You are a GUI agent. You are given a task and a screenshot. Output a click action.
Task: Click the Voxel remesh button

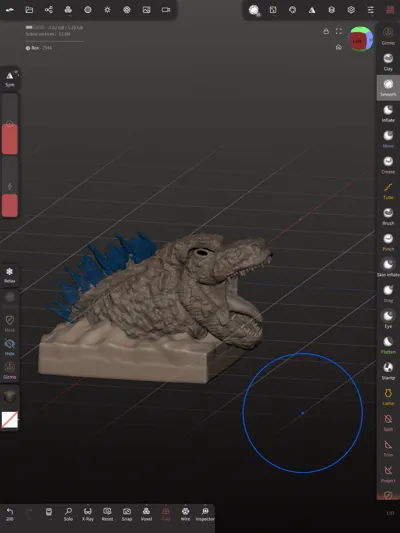click(x=146, y=514)
